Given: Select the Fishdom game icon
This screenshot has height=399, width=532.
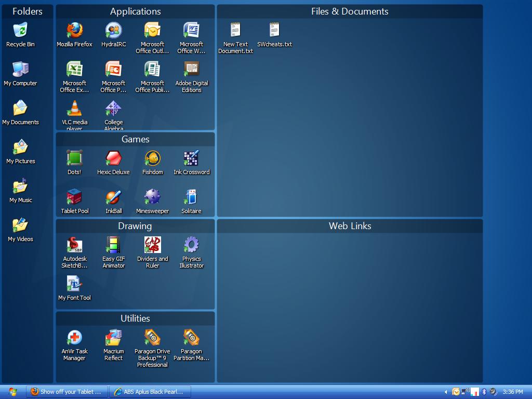Looking at the screenshot, I should pyautogui.click(x=152, y=158).
